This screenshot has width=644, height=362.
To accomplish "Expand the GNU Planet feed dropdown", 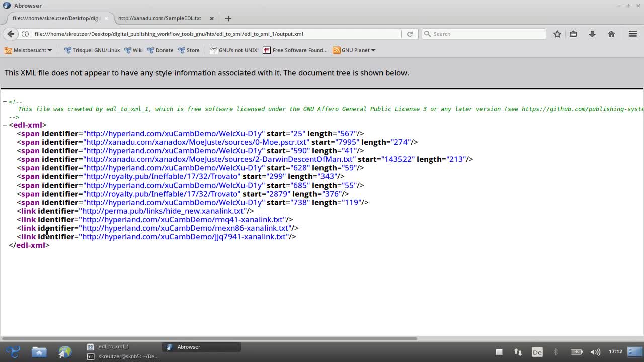I will coord(354,50).
